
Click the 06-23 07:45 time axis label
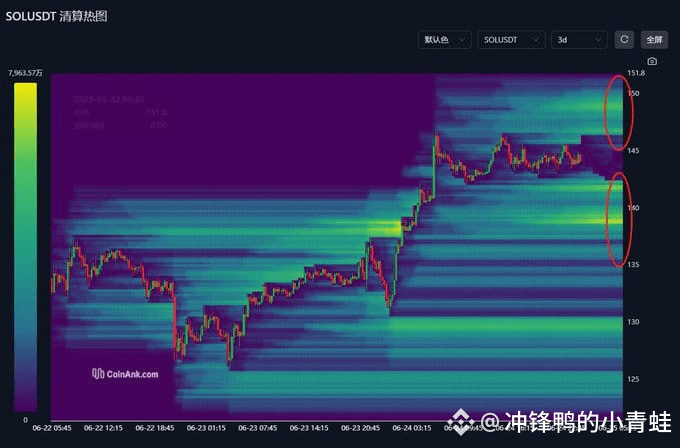point(258,428)
